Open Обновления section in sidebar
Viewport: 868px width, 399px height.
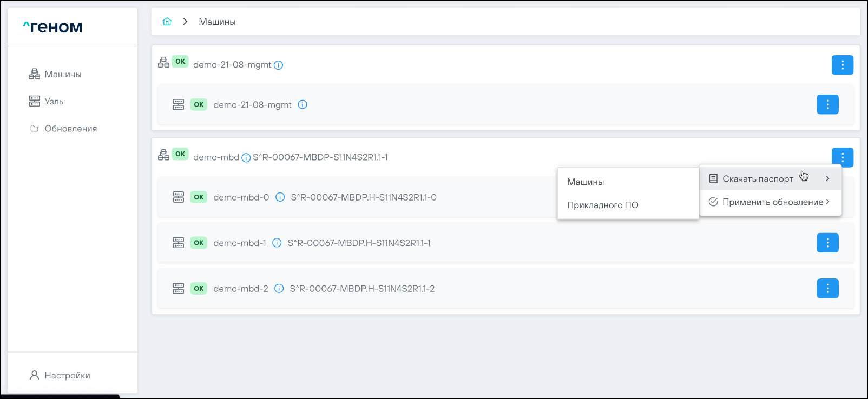70,129
